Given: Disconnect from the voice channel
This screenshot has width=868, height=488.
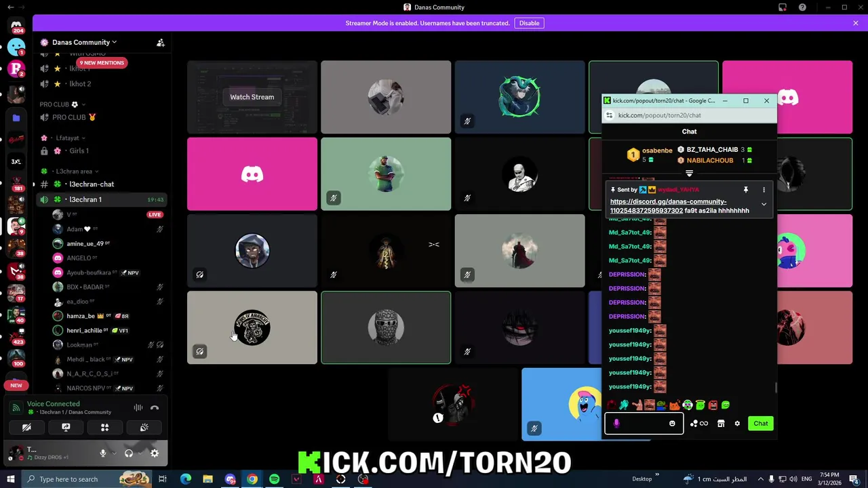Looking at the screenshot, I should [x=155, y=407].
